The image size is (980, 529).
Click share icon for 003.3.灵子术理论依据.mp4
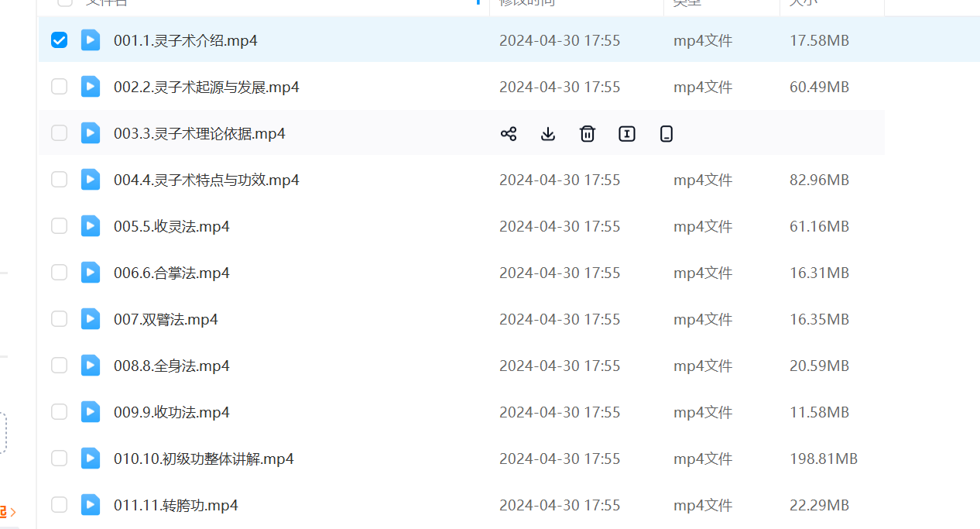[509, 134]
